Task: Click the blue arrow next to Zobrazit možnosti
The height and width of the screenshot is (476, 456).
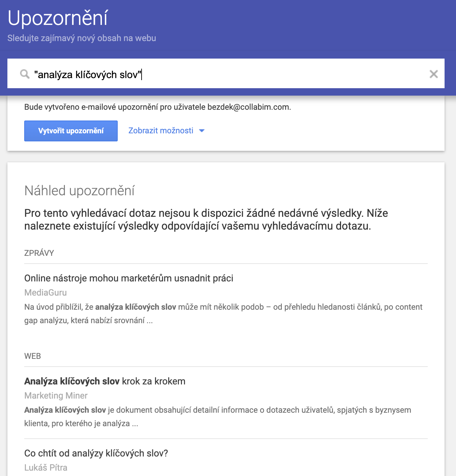Action: point(202,131)
